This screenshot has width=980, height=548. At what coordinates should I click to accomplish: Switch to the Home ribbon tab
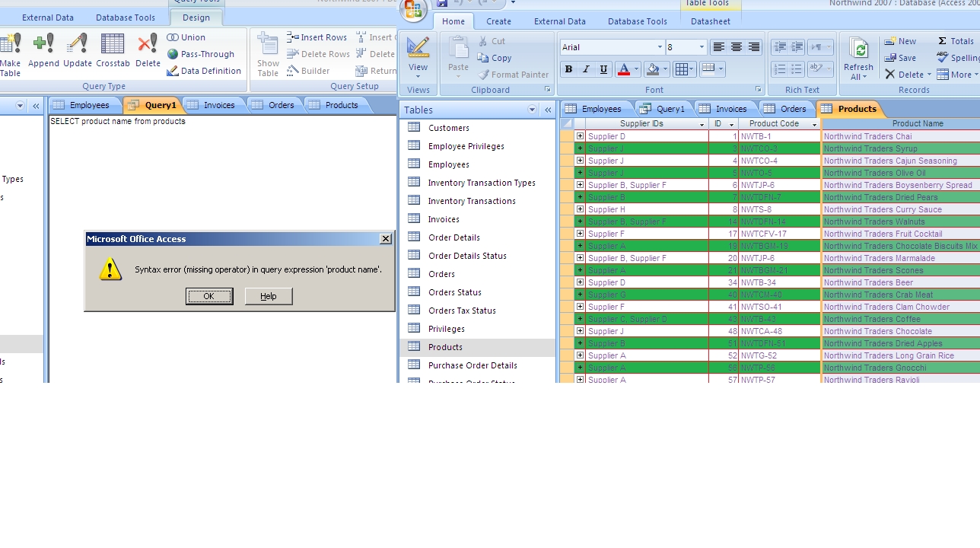(453, 21)
